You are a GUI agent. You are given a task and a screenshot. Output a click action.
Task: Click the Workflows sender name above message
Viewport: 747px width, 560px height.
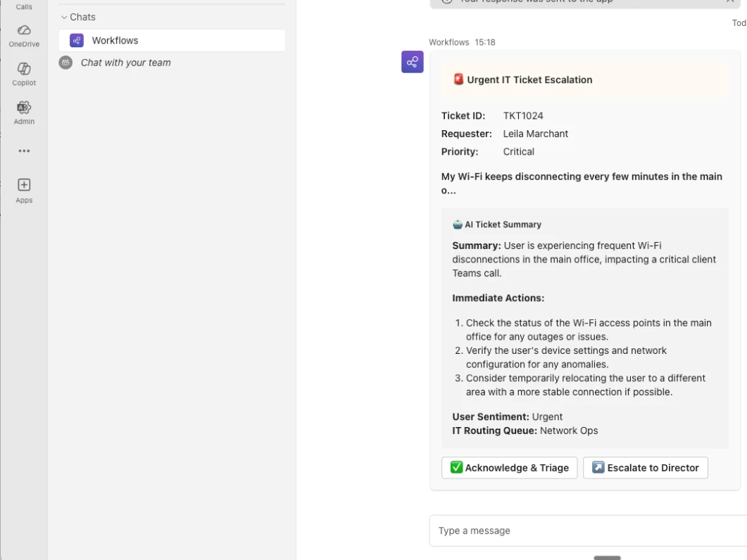[448, 42]
